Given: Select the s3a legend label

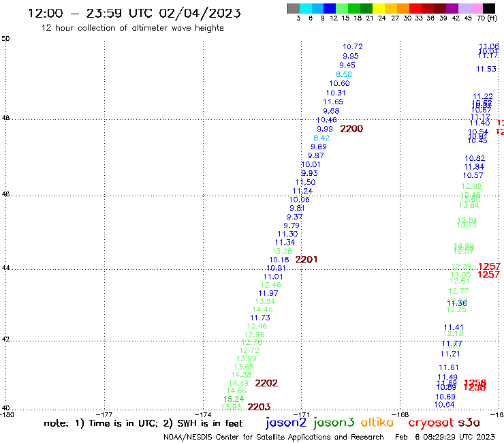Looking at the screenshot, I should point(469,423).
